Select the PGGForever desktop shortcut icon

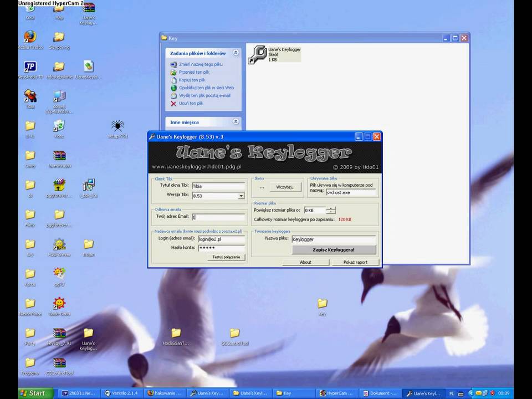[x=59, y=244]
